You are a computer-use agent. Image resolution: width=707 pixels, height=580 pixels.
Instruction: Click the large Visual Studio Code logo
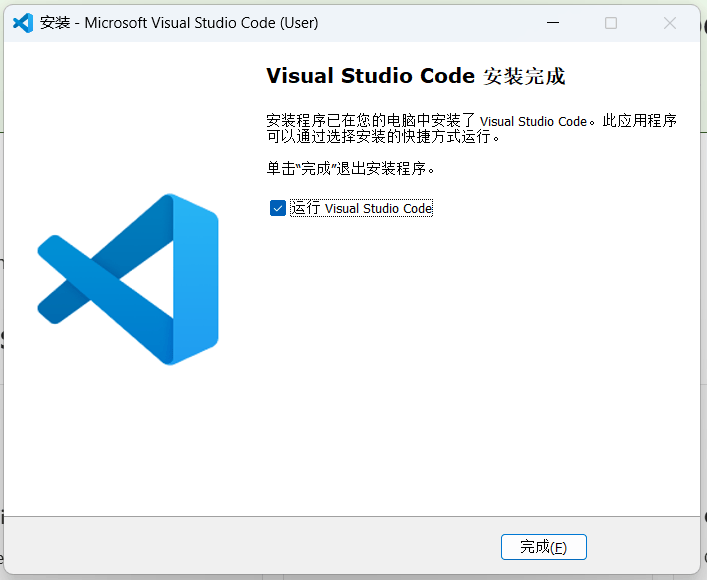[128, 278]
